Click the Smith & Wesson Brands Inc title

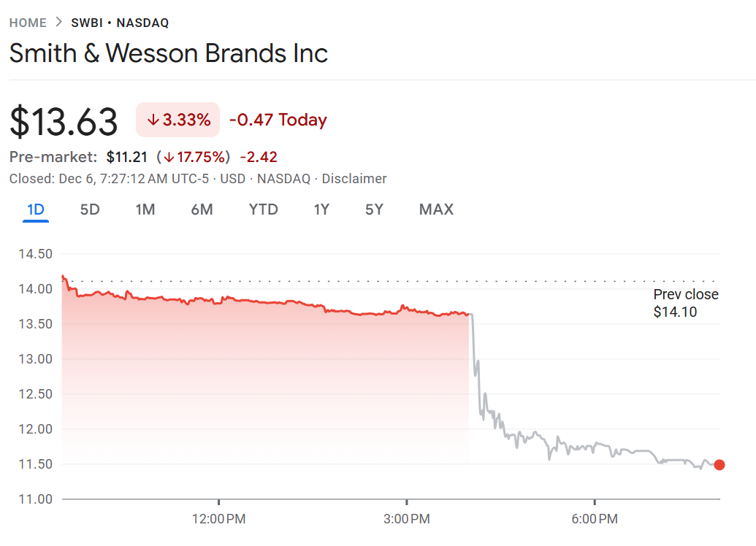169,53
